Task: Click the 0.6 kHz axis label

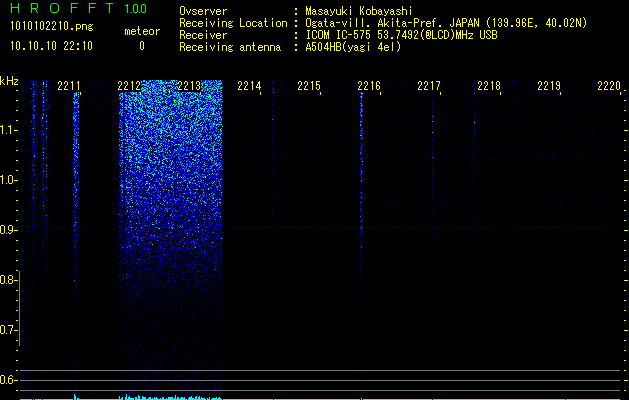Action: tap(8, 380)
